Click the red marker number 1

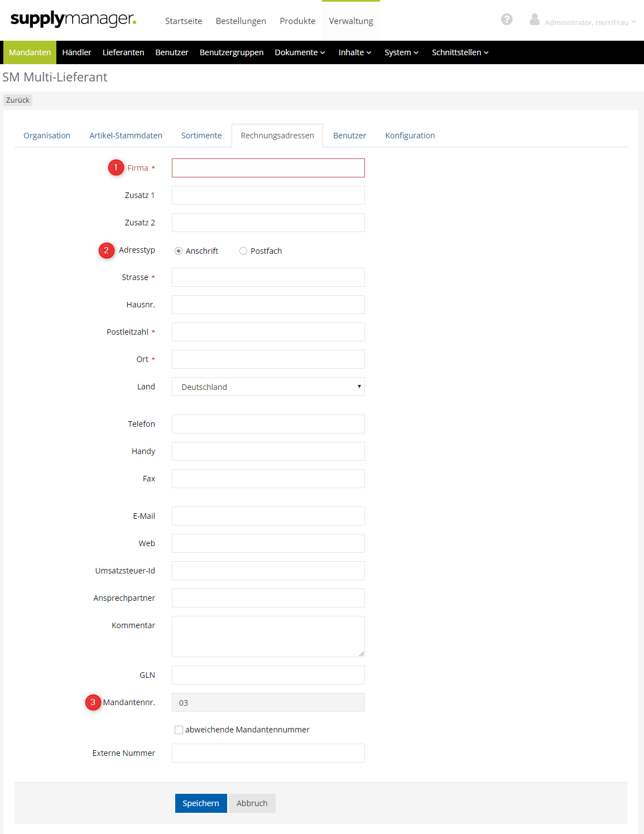[x=116, y=167]
